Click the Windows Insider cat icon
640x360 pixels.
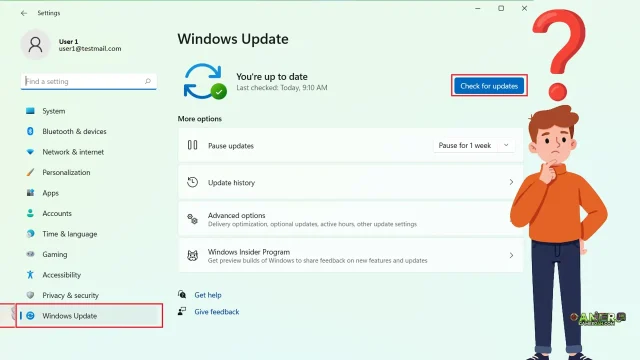point(192,256)
